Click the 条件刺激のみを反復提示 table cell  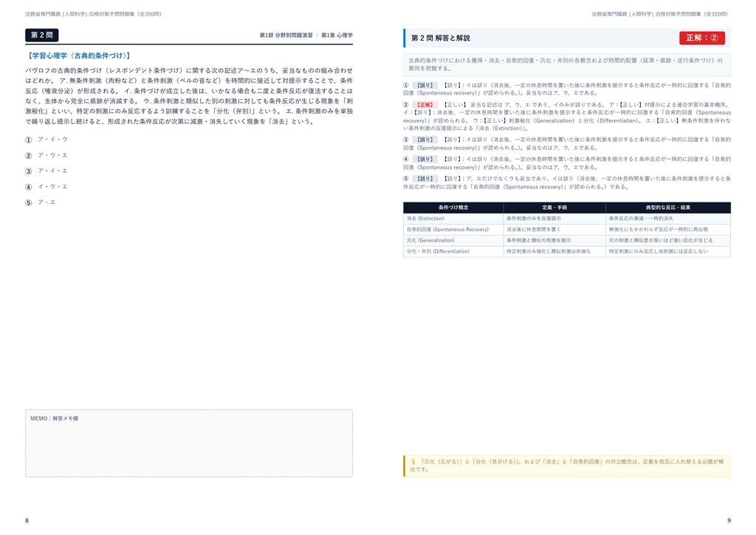554,219
